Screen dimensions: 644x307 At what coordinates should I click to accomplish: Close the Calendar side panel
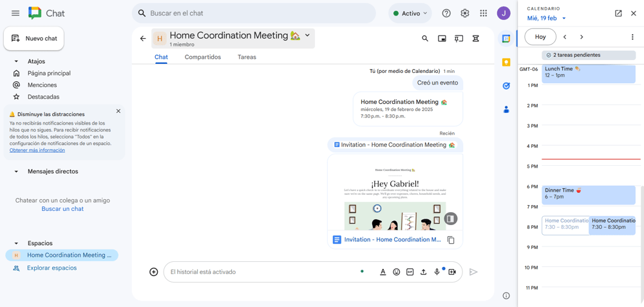tap(633, 13)
